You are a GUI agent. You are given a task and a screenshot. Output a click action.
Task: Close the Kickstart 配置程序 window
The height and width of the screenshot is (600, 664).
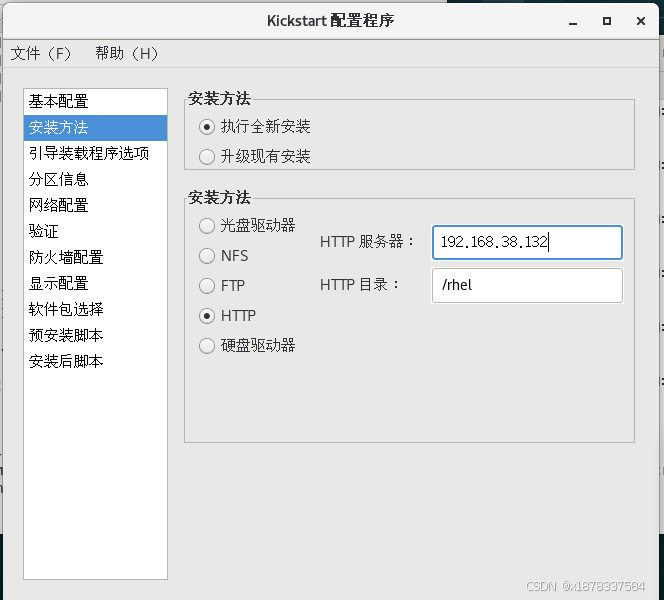641,21
